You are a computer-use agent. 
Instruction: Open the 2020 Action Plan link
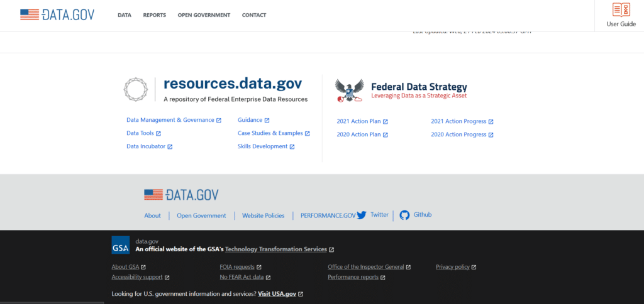point(358,134)
